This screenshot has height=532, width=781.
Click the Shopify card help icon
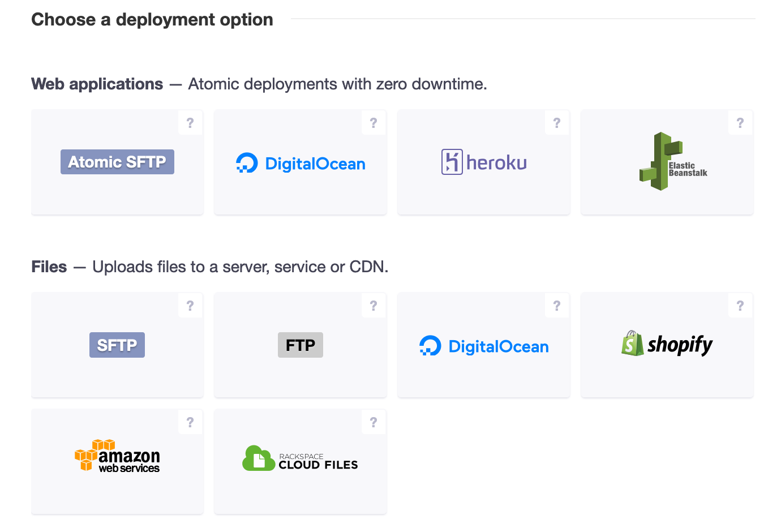point(740,306)
